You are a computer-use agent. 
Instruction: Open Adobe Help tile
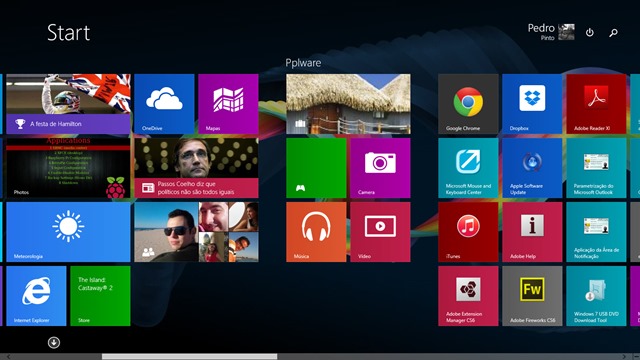[532, 232]
